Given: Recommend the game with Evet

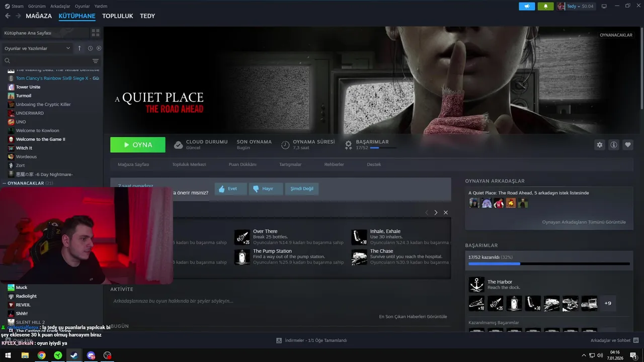Looking at the screenshot, I should coord(231,189).
